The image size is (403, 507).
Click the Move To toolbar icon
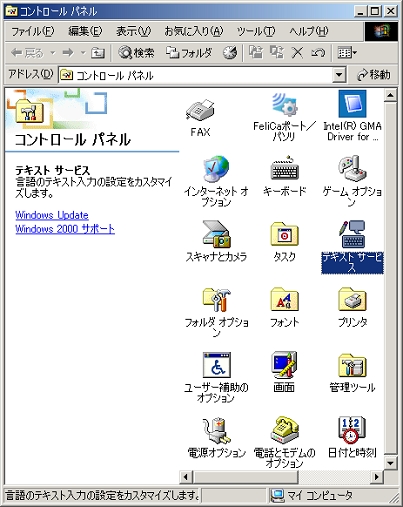tap(256, 53)
